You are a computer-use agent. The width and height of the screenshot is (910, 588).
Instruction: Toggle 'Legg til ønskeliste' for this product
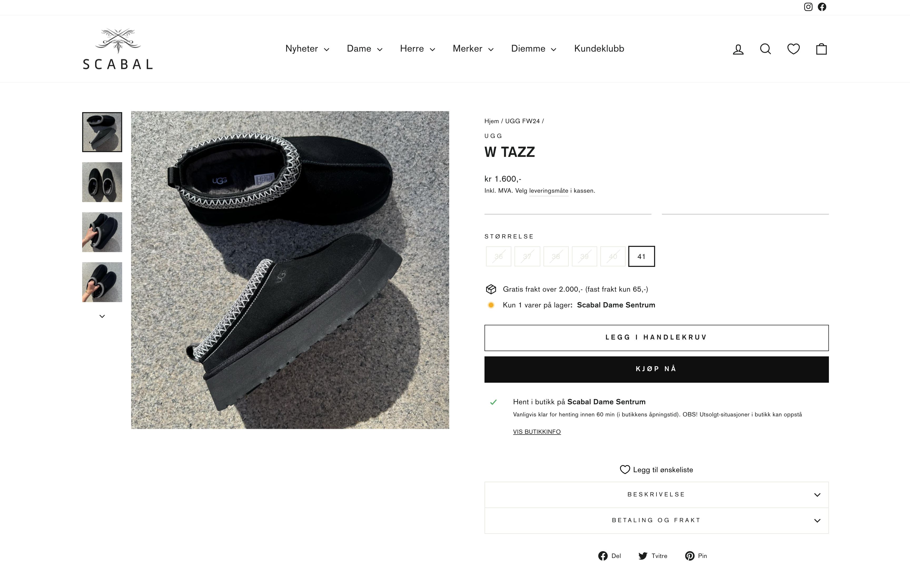point(656,470)
